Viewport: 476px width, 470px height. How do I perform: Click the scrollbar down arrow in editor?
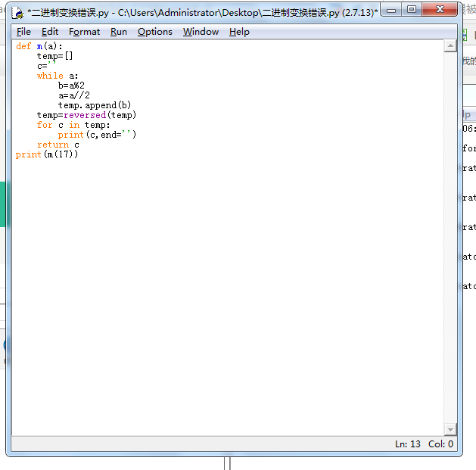click(x=451, y=429)
